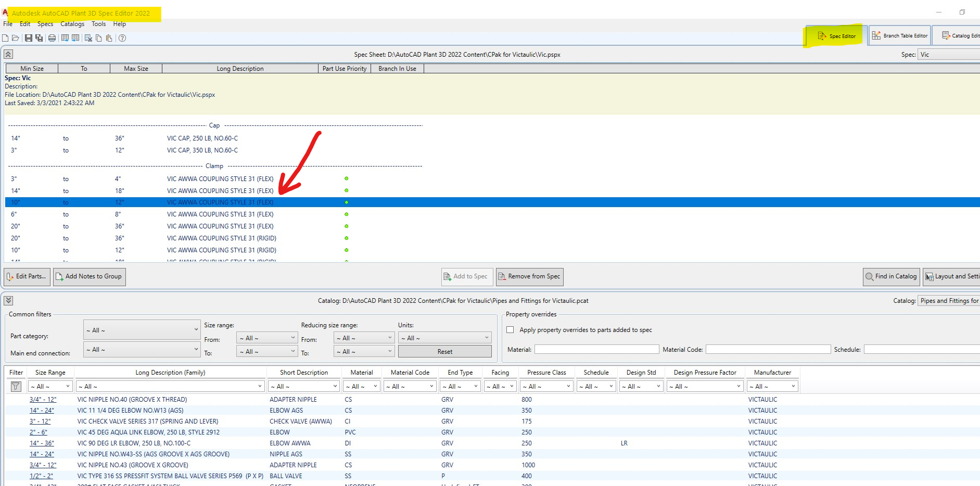Collapse the spec sheet pane using the double chevron
Image resolution: width=980 pixels, height=486 pixels.
[7, 54]
